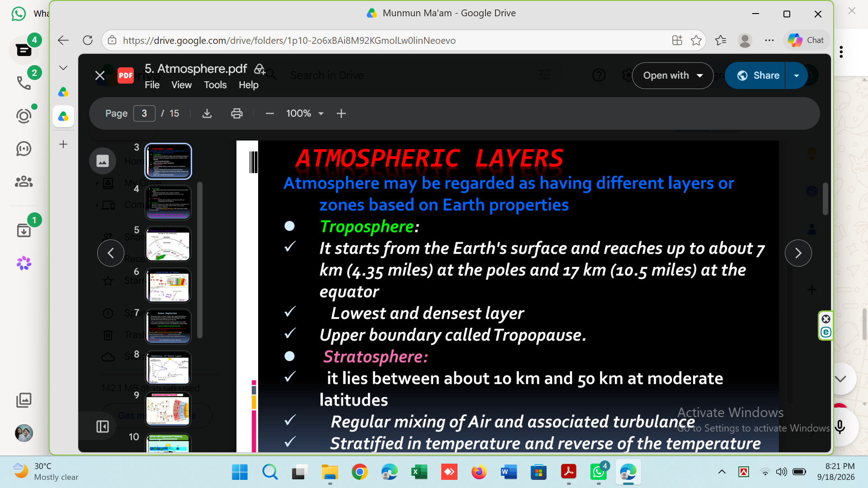868x488 pixels.
Task: Open the 100% zoom level dropdown
Action: 305,113
